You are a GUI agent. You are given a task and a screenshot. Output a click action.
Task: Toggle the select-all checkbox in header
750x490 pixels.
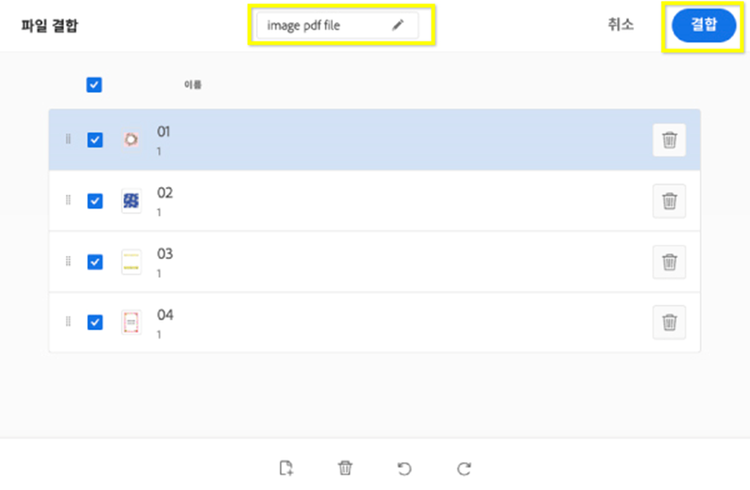(x=94, y=85)
